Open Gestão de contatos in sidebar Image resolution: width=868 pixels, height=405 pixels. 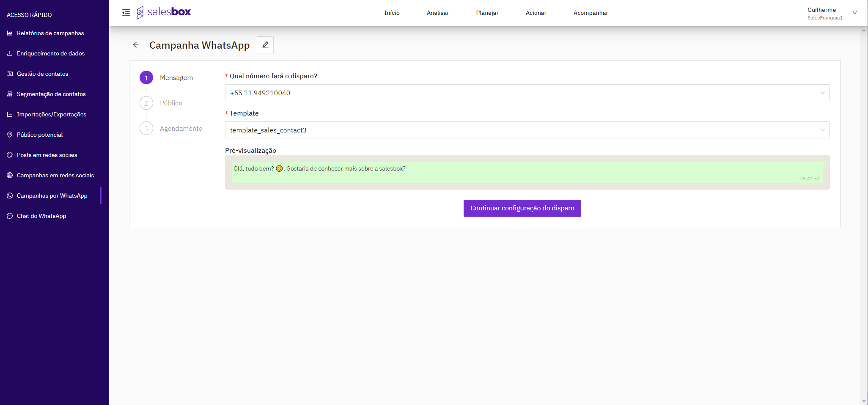pos(42,74)
